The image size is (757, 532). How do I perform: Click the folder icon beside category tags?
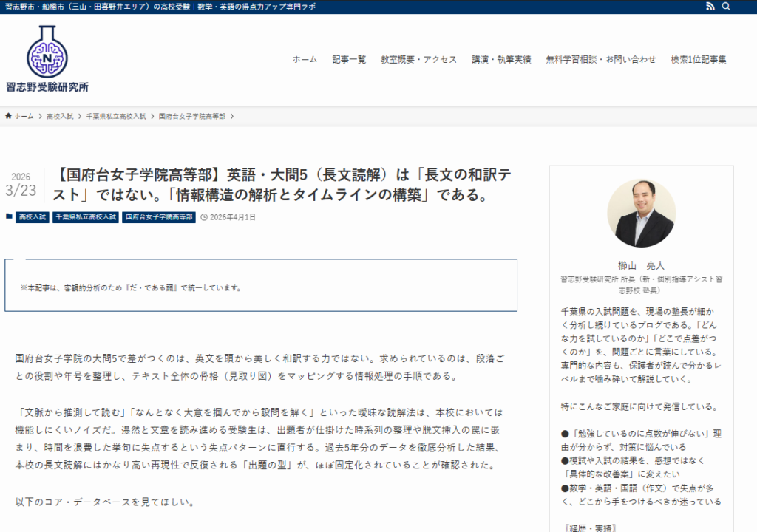coord(9,217)
